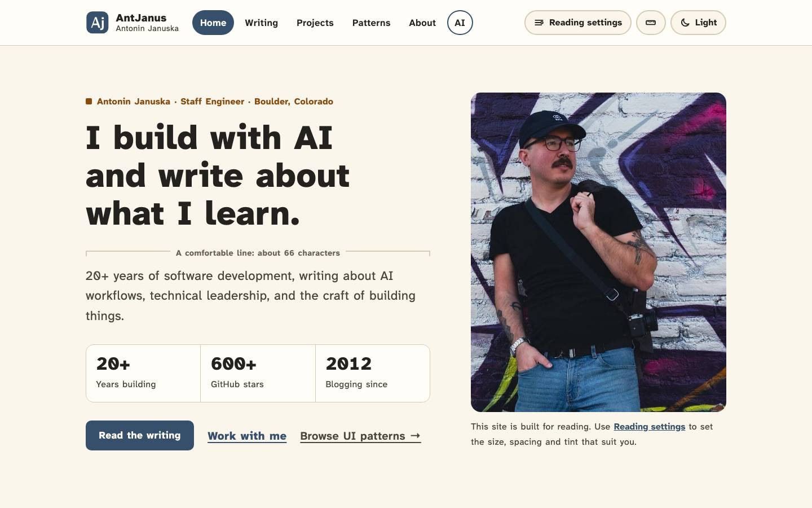Visit the About page
Image resolution: width=812 pixels, height=508 pixels.
(422, 23)
